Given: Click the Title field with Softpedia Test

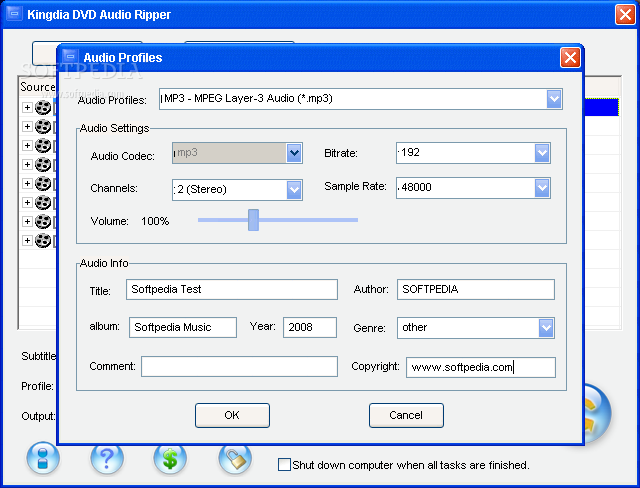Looking at the screenshot, I should [x=232, y=289].
